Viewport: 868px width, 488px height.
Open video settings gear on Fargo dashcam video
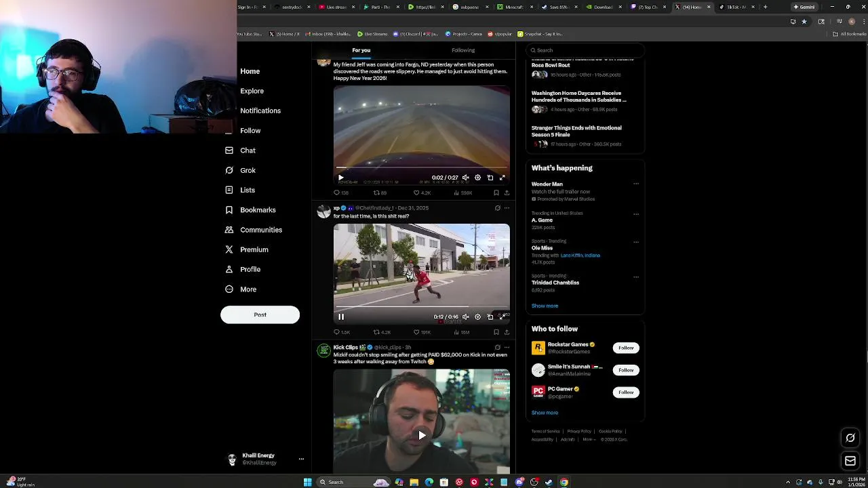coord(478,178)
